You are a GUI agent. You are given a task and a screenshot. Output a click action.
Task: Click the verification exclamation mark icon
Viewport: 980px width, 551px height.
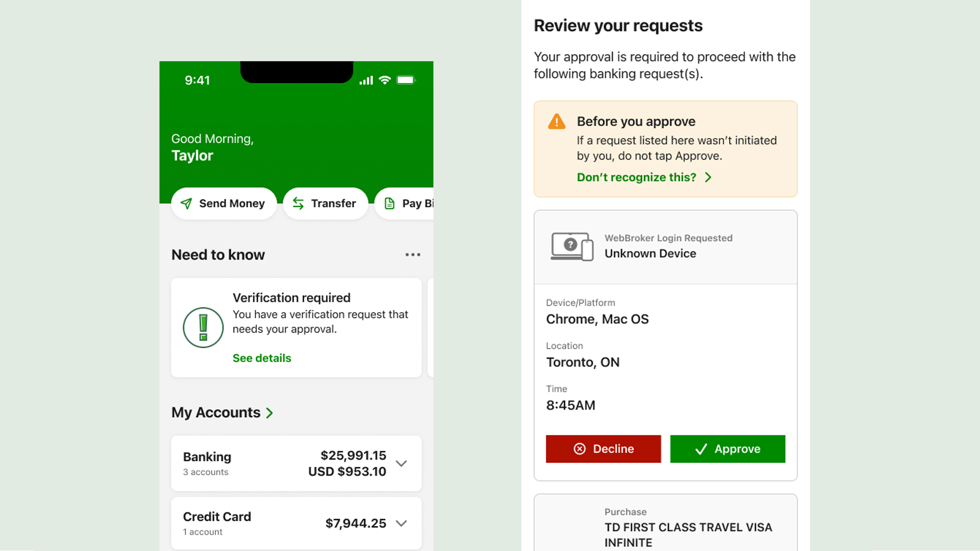click(x=203, y=327)
